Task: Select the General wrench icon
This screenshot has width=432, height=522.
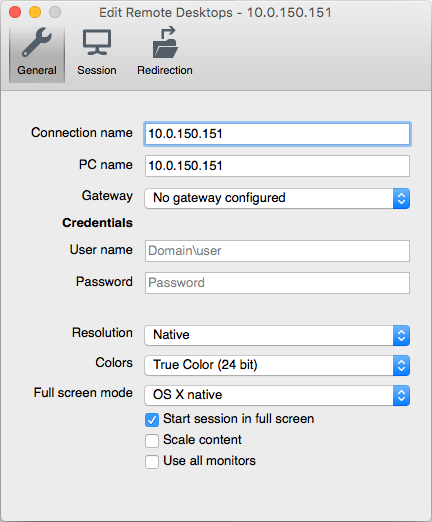Action: pyautogui.click(x=37, y=42)
